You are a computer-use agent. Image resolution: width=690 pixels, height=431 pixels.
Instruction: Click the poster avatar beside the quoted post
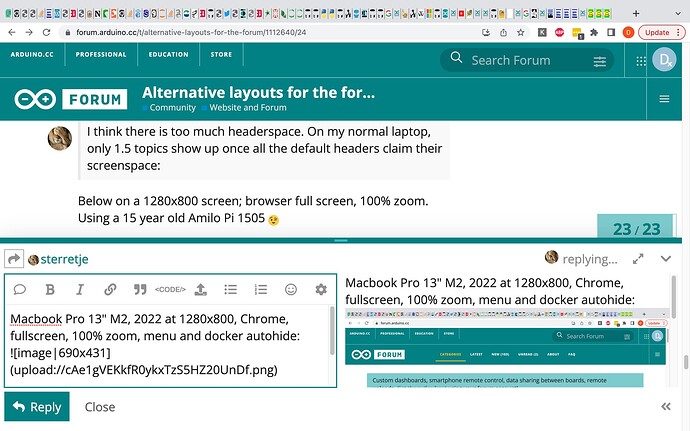click(60, 138)
